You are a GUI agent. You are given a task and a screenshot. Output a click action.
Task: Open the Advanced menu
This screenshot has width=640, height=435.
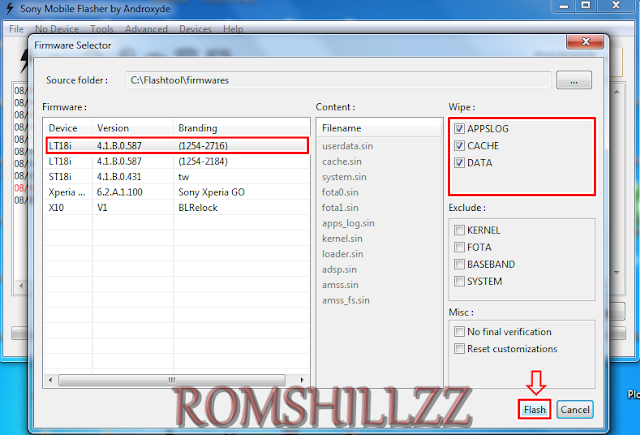tap(146, 29)
